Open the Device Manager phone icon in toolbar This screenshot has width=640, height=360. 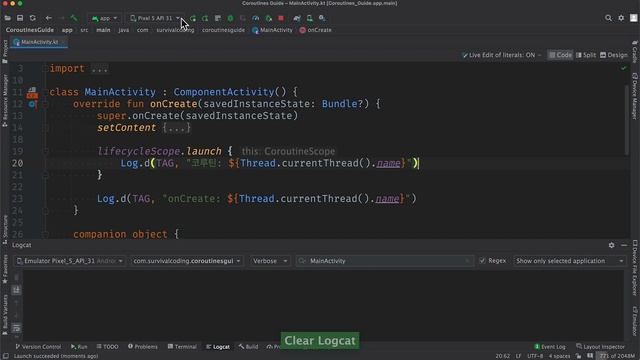(x=309, y=18)
